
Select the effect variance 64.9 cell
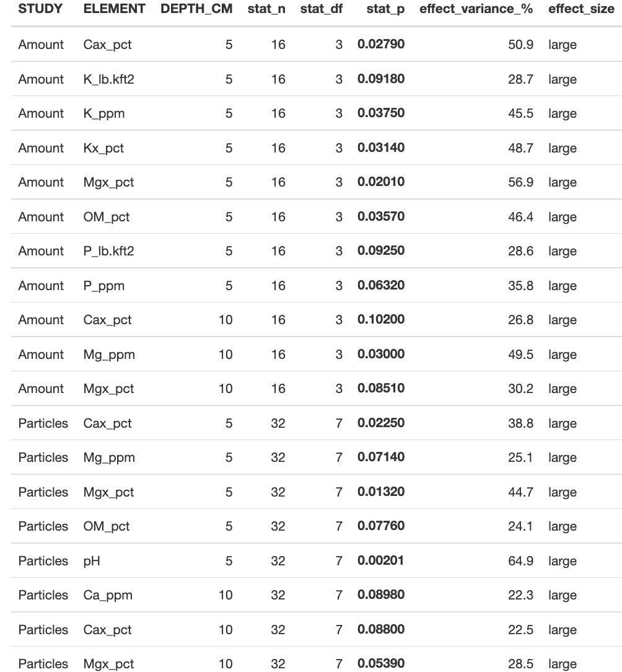tap(520, 560)
